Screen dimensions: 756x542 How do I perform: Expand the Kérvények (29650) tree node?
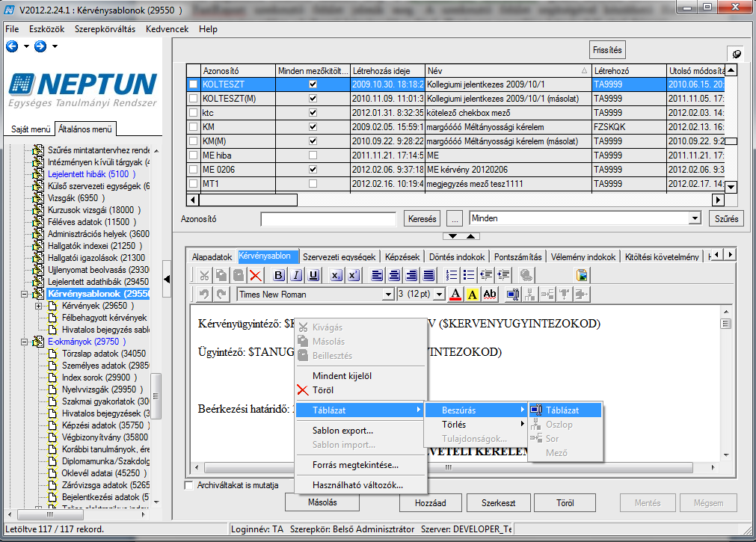click(x=38, y=306)
